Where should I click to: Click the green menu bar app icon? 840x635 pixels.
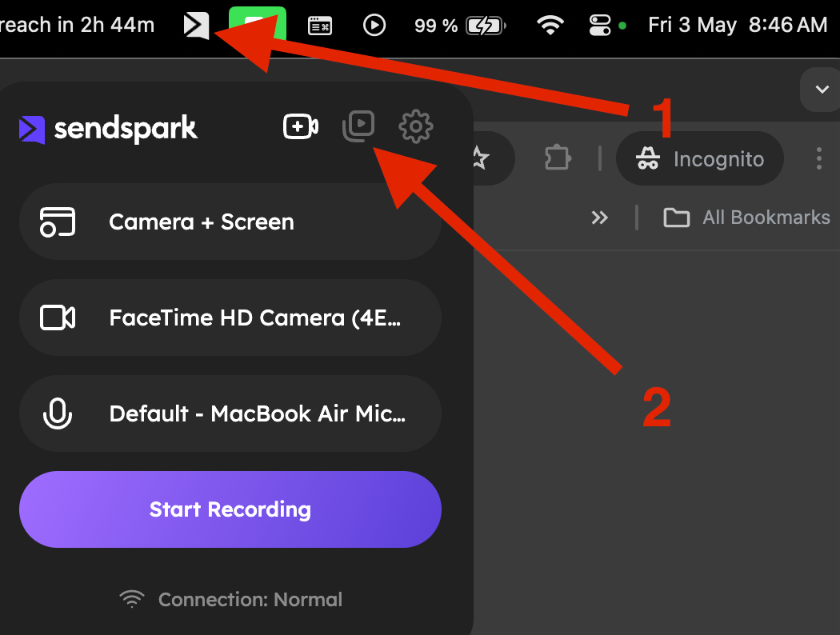click(x=257, y=25)
